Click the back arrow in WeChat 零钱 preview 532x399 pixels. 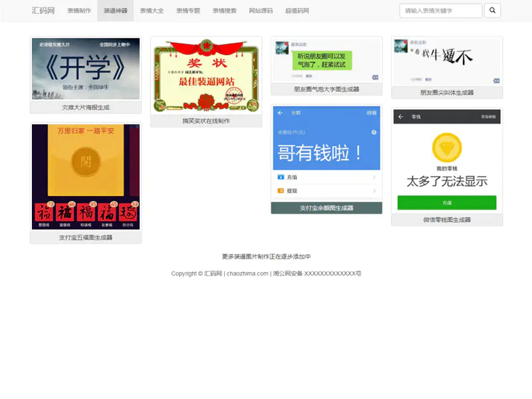(400, 117)
